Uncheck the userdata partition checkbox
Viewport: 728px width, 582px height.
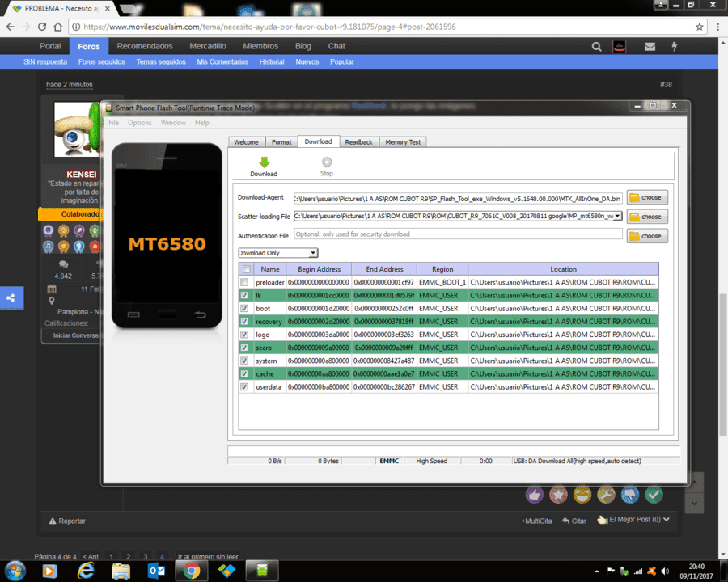pos(244,386)
